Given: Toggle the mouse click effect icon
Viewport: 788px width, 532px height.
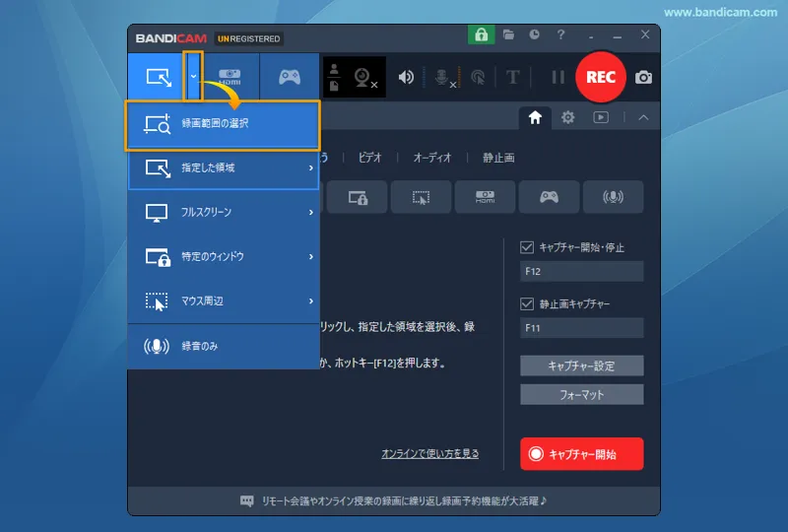Looking at the screenshot, I should point(478,77).
